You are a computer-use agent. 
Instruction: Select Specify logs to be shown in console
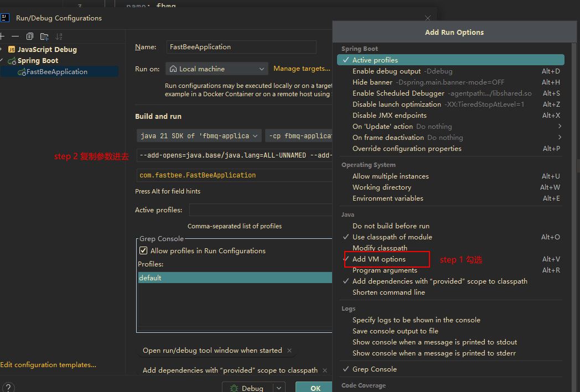pyautogui.click(x=450, y=320)
